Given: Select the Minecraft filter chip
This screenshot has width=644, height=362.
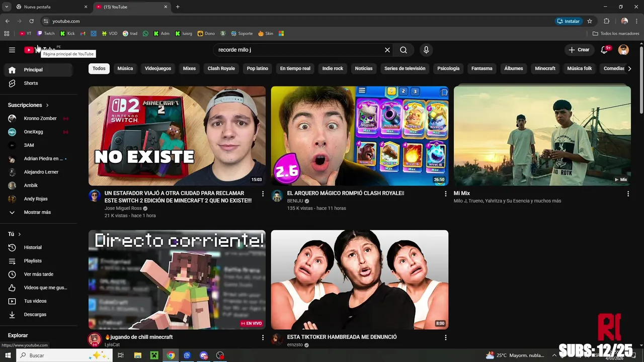Looking at the screenshot, I should pos(545,68).
